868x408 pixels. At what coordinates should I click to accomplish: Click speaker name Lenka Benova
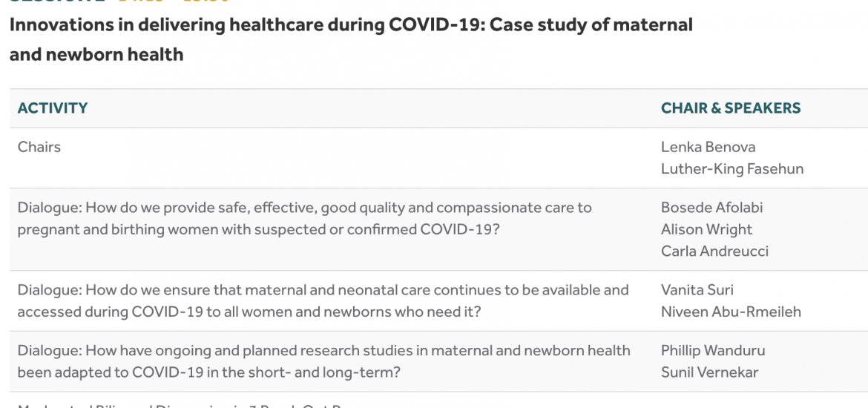pos(708,147)
